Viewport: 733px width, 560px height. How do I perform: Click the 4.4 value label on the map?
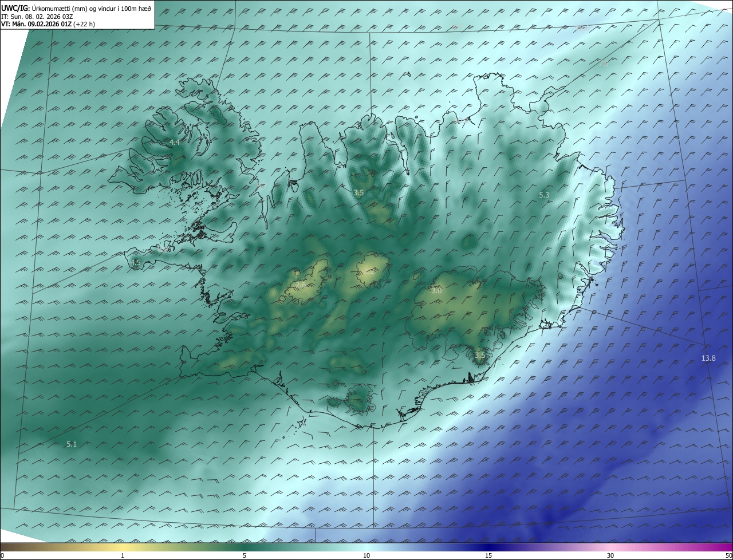[x=175, y=142]
